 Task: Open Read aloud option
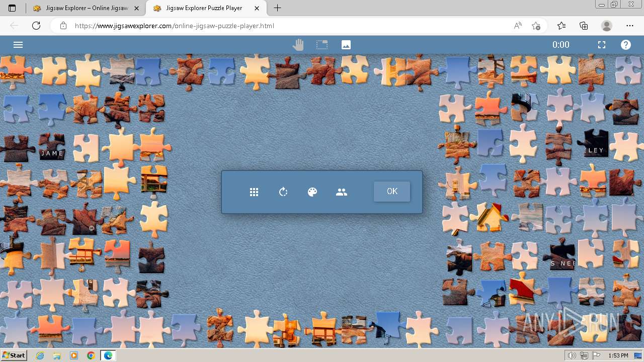pyautogui.click(x=518, y=26)
